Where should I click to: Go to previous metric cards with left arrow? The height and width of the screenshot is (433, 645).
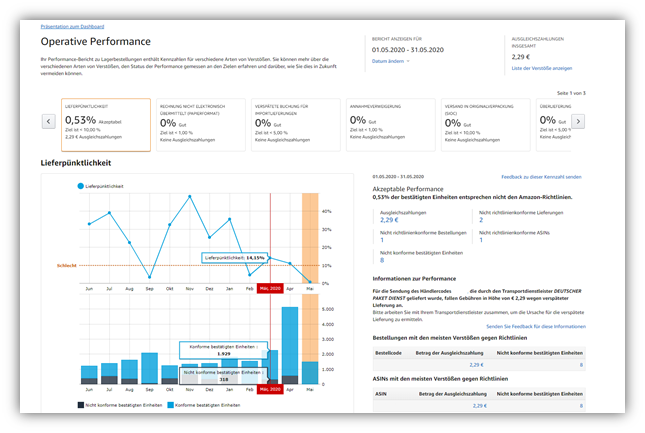point(49,121)
